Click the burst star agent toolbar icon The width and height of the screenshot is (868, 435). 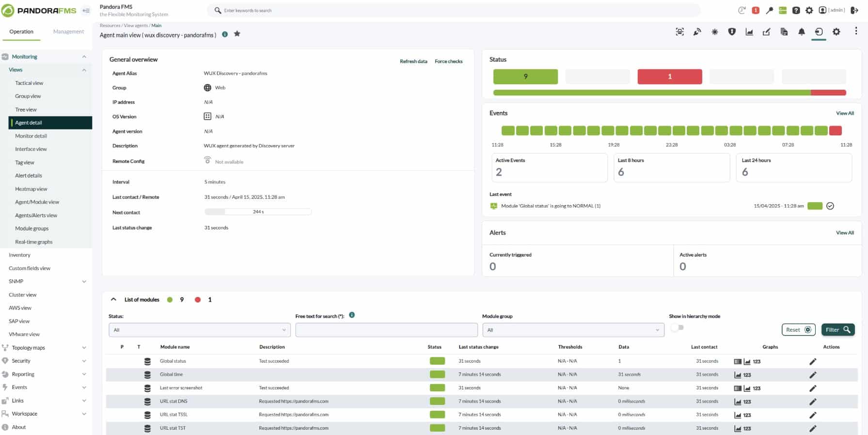tap(715, 32)
